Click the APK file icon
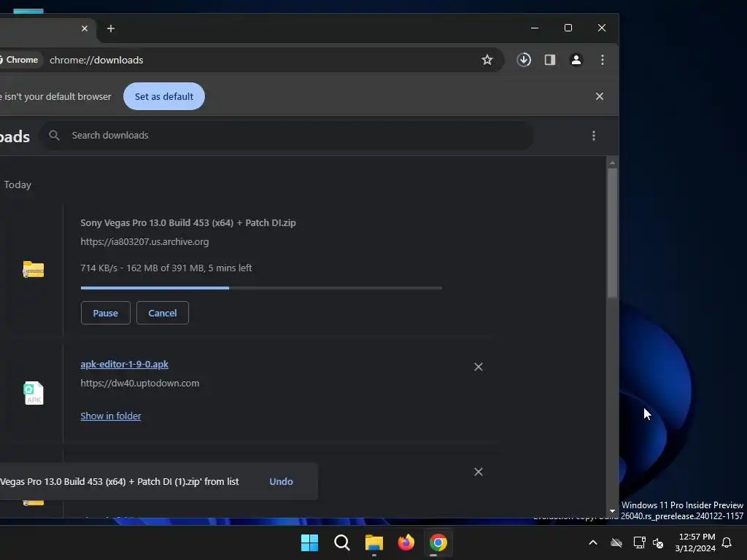The width and height of the screenshot is (747, 560). click(x=34, y=393)
